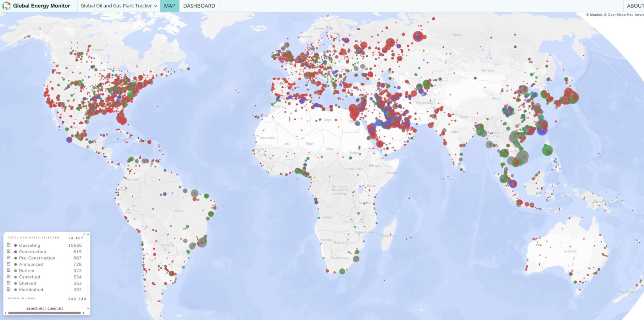Select the blue marker off Mexico's Pacific coast

click(x=69, y=140)
